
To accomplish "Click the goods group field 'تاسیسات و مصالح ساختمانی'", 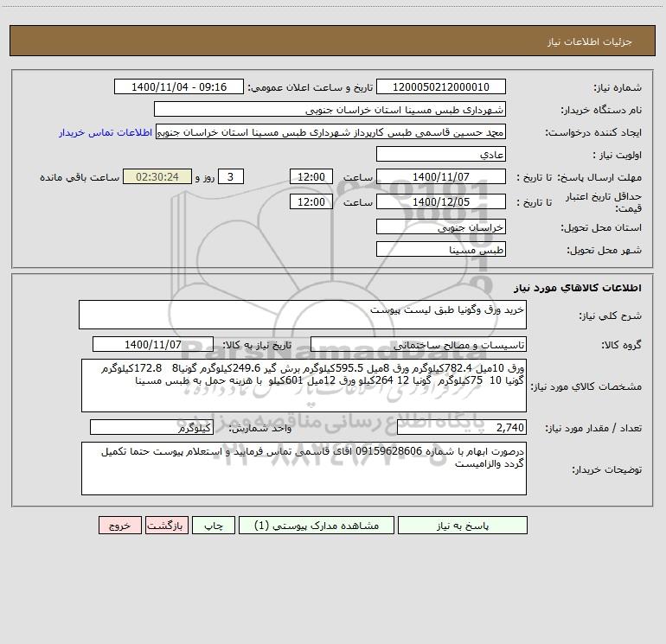I will (419, 344).
